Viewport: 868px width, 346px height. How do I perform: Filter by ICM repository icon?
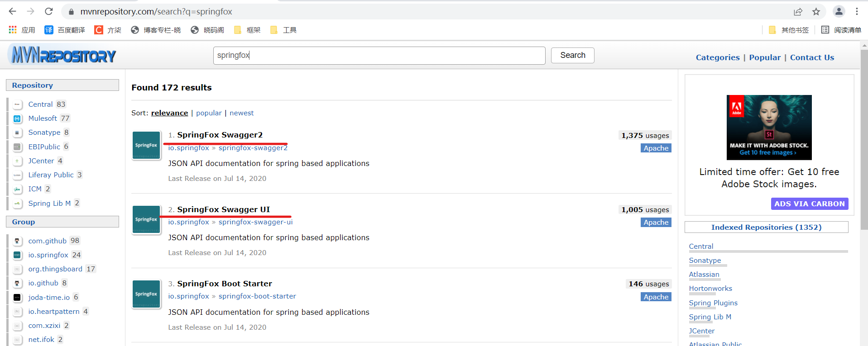tap(17, 189)
